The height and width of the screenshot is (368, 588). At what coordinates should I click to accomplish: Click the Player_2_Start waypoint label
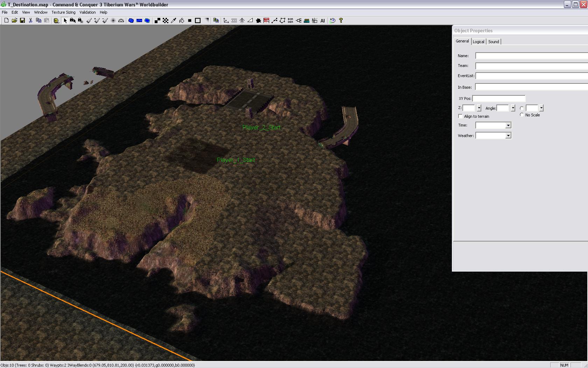point(261,128)
